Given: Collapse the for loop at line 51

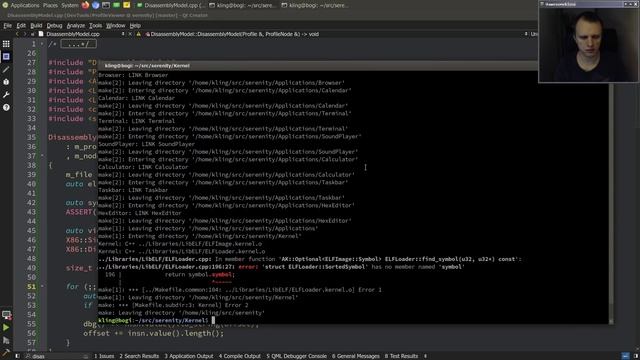Looking at the screenshot, I should point(42,287).
